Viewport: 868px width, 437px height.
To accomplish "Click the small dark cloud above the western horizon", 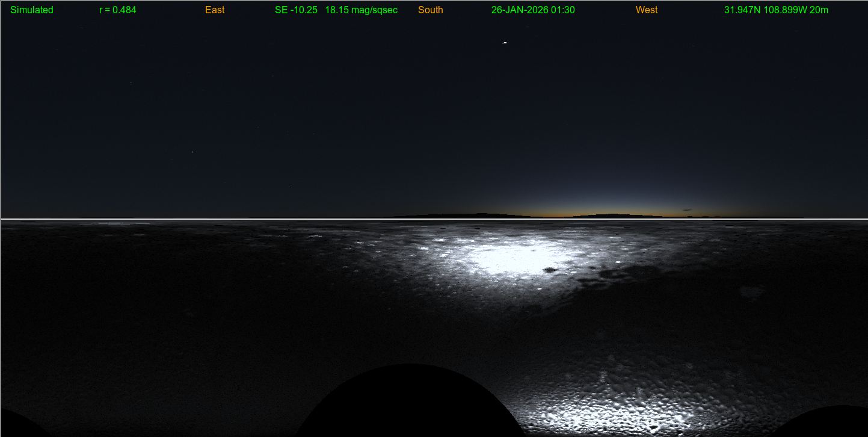I will [688, 210].
